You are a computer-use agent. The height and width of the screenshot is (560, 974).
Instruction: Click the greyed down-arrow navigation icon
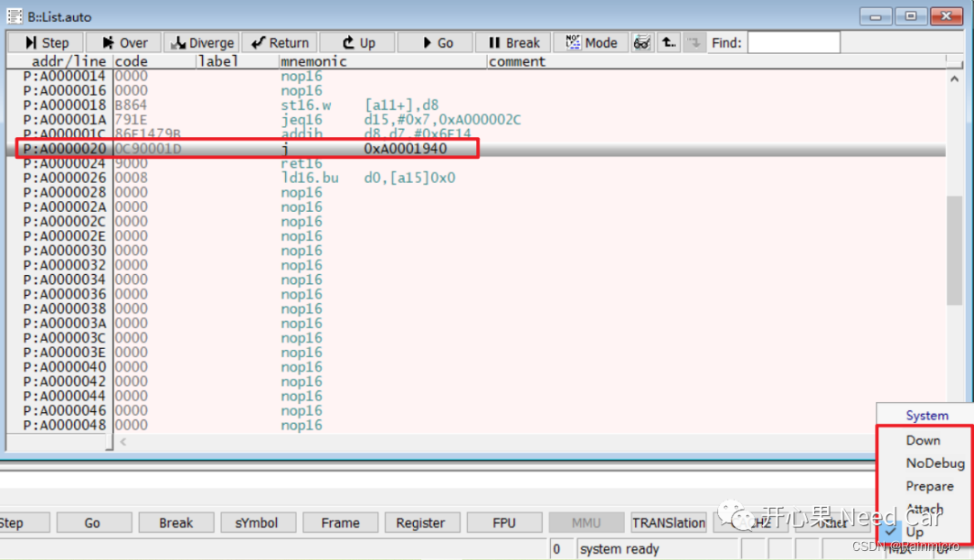click(x=694, y=42)
